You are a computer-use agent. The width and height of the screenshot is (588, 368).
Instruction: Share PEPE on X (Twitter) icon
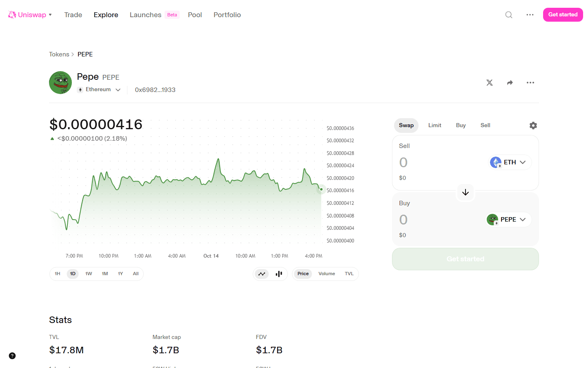tap(490, 83)
